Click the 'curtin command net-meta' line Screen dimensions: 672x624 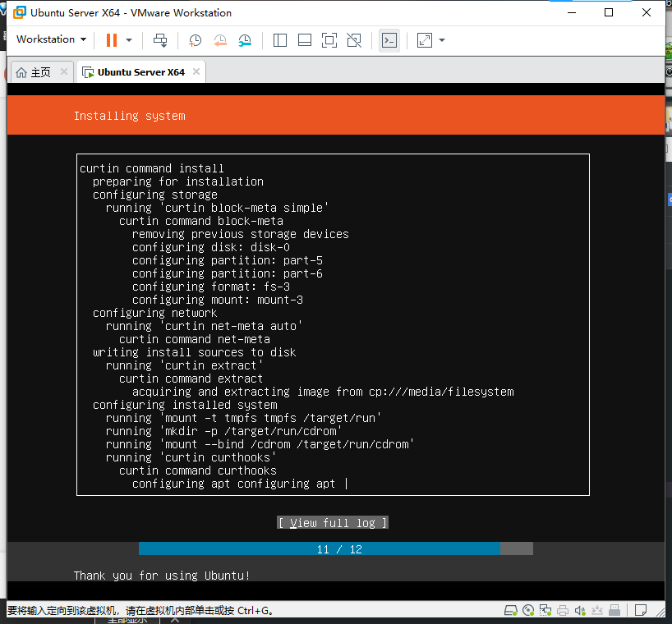click(195, 339)
